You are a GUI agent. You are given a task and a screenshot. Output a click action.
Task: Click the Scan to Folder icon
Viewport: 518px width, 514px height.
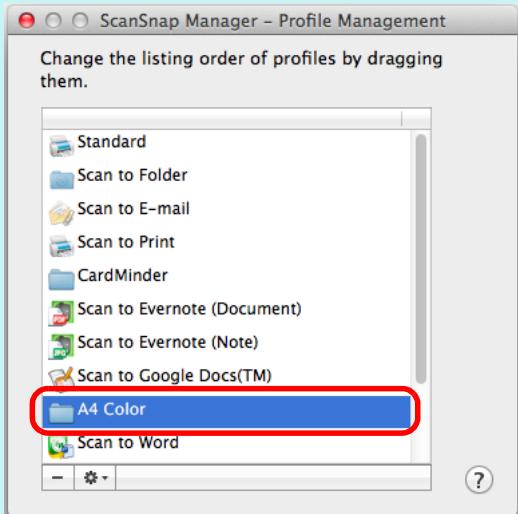point(61,179)
